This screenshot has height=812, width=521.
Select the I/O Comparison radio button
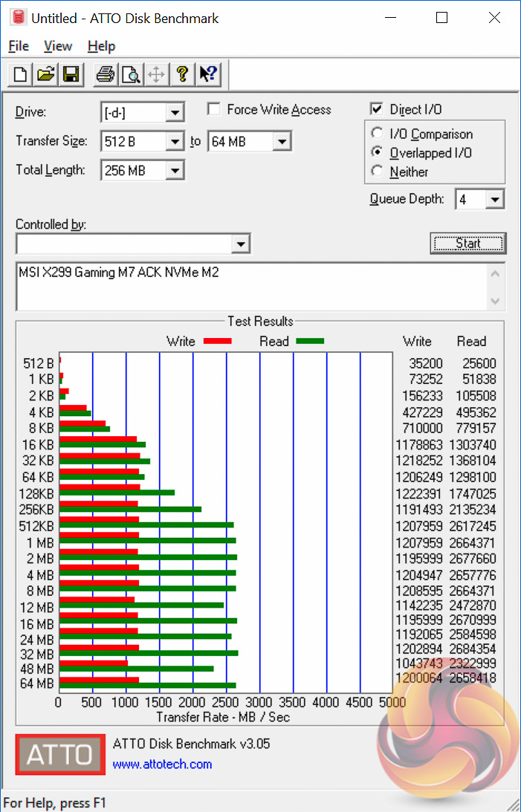click(x=378, y=133)
